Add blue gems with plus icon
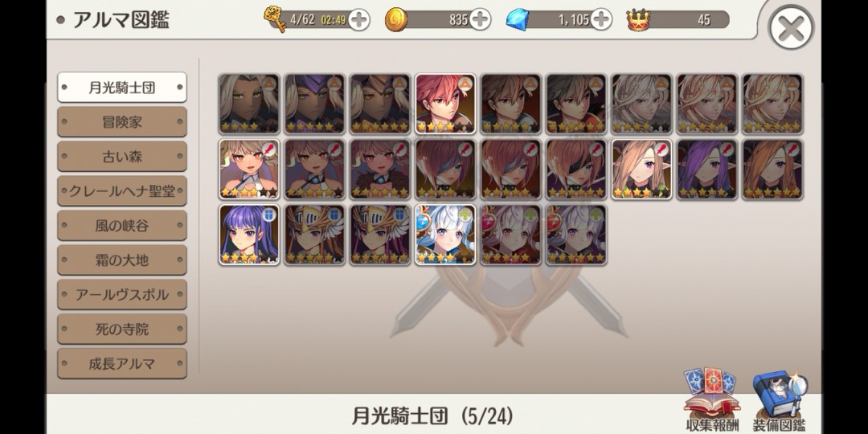This screenshot has width=868, height=434. pos(600,20)
